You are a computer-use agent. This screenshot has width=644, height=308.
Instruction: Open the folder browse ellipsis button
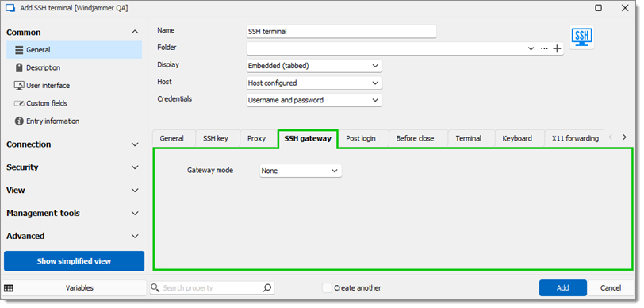(544, 48)
